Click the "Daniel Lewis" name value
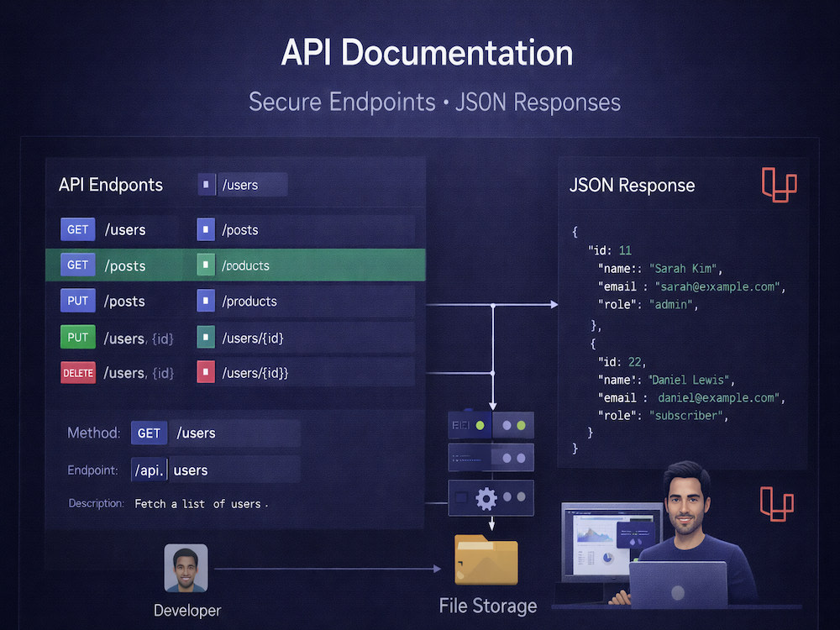The image size is (840, 630). pos(690,380)
